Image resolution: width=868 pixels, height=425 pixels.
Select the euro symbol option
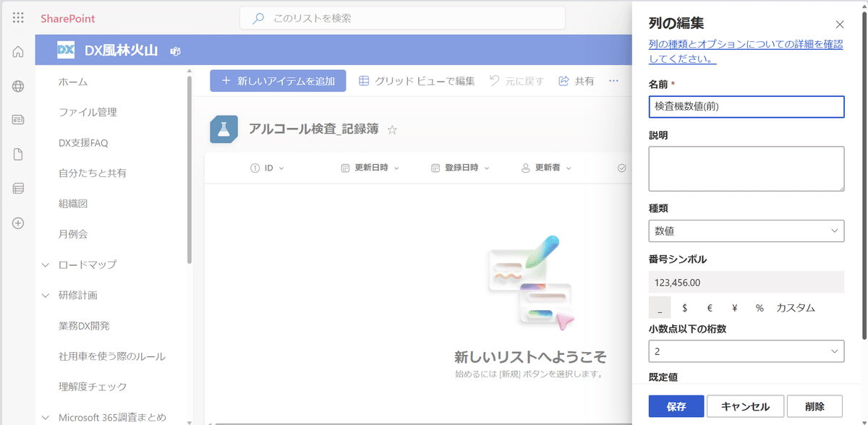click(x=710, y=308)
